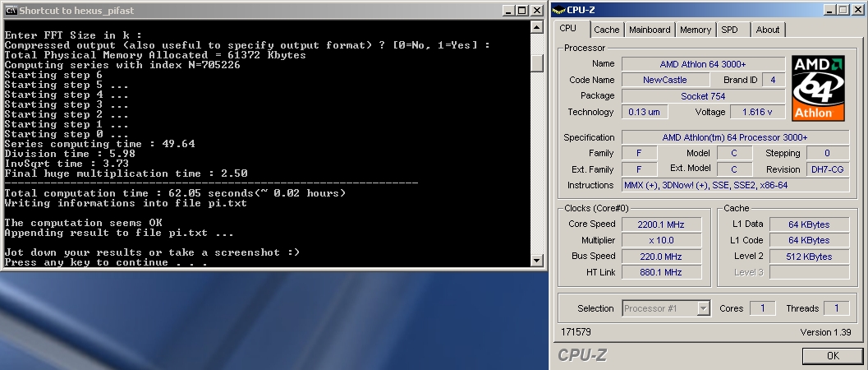Image resolution: width=868 pixels, height=370 pixels.
Task: Click the Final huge multiplication time line
Action: coord(126,173)
